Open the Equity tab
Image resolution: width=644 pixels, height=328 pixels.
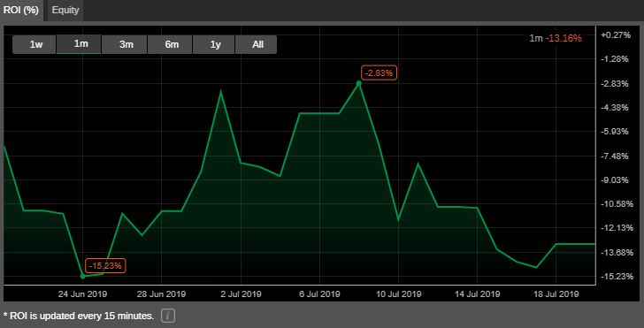tap(65, 11)
